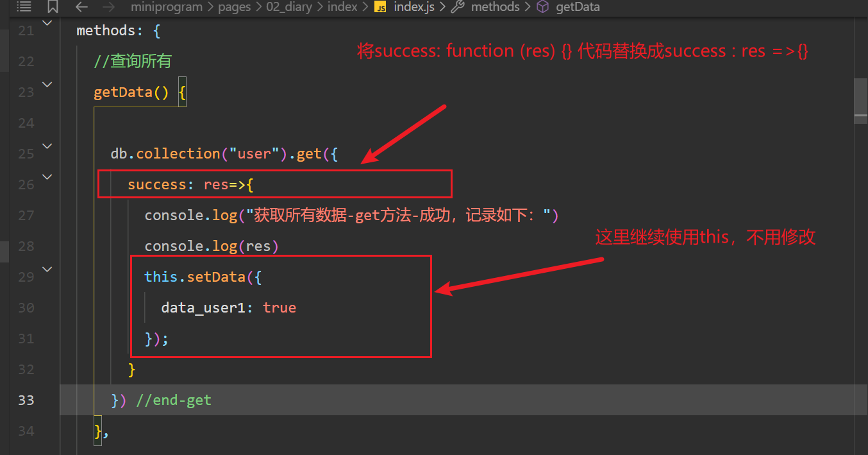
Task: Collapse the getData function at line 23
Action: pyautogui.click(x=46, y=84)
